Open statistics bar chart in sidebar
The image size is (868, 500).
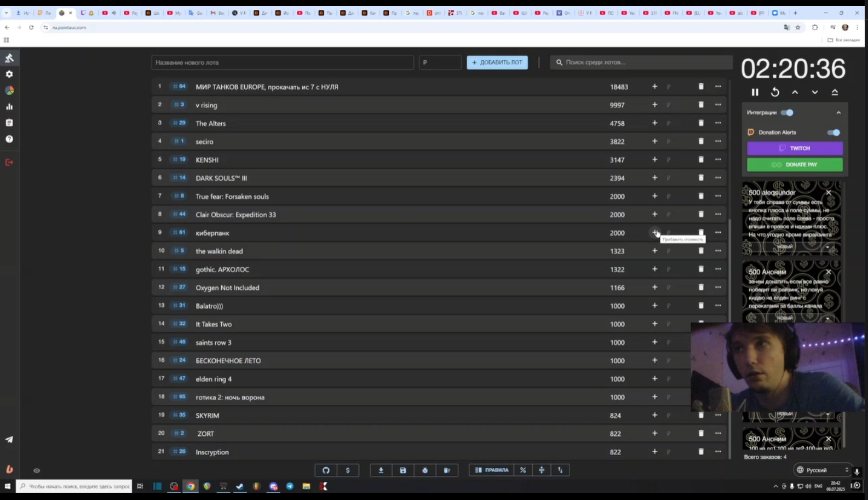click(x=9, y=107)
